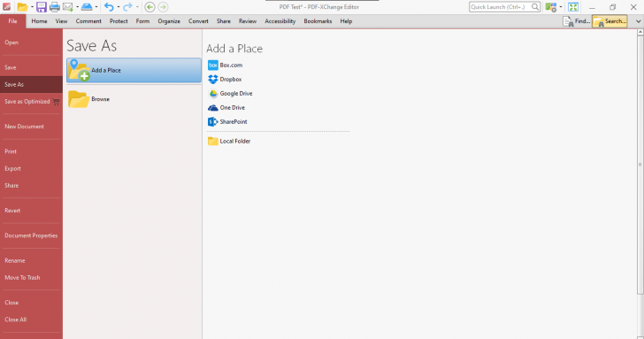
Task: Open the Organize tab
Action: click(169, 21)
